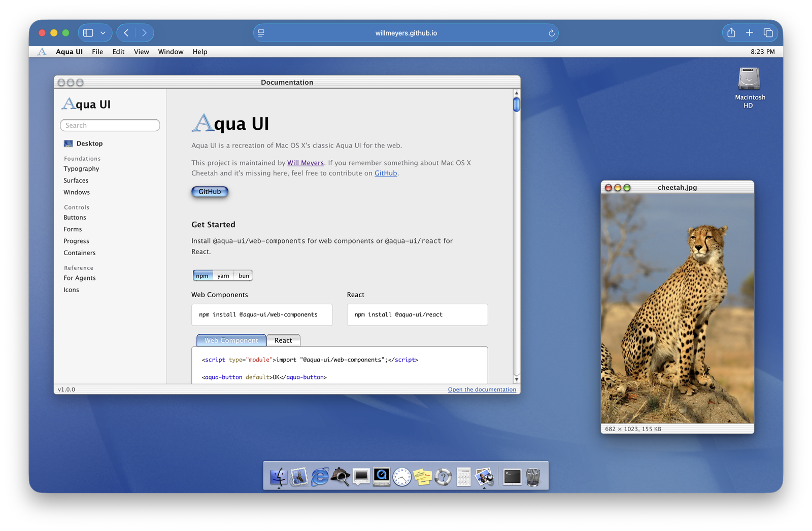Switch to the Web Component tab
The width and height of the screenshot is (812, 531).
click(231, 340)
